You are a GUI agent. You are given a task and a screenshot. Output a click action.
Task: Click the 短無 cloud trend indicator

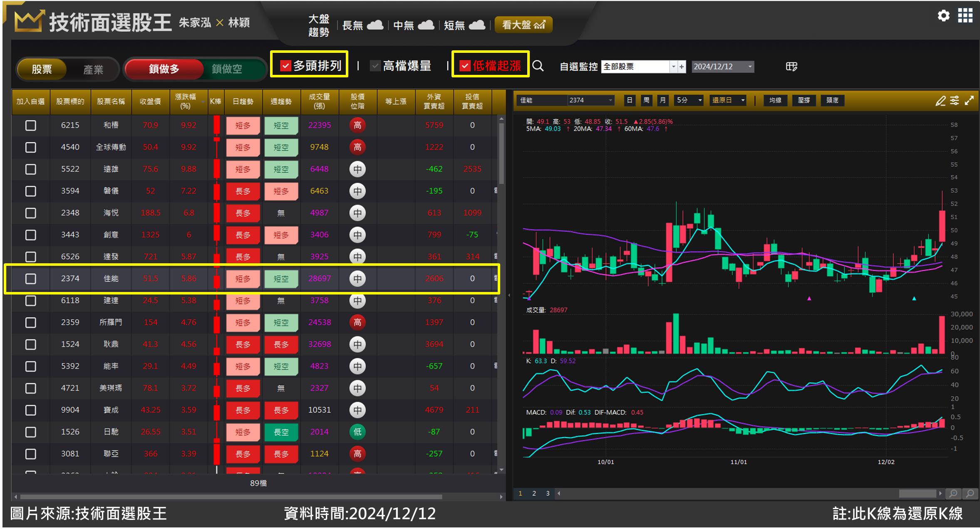pos(464,25)
